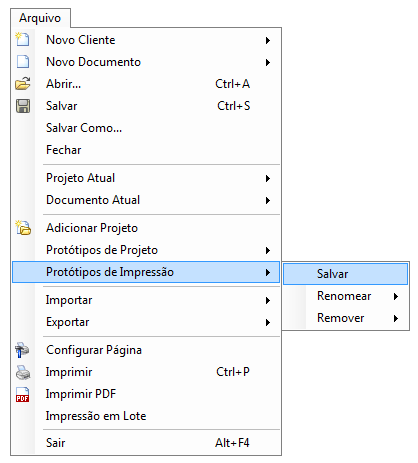Click the Imprimir printer icon
The width and height of the screenshot is (418, 463).
pyautogui.click(x=23, y=372)
